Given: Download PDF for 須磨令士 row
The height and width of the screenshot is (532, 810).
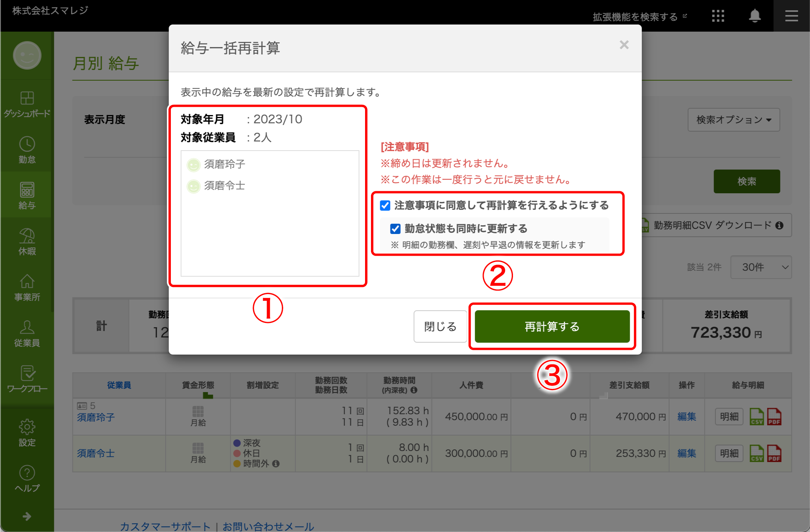Looking at the screenshot, I should tap(774, 453).
